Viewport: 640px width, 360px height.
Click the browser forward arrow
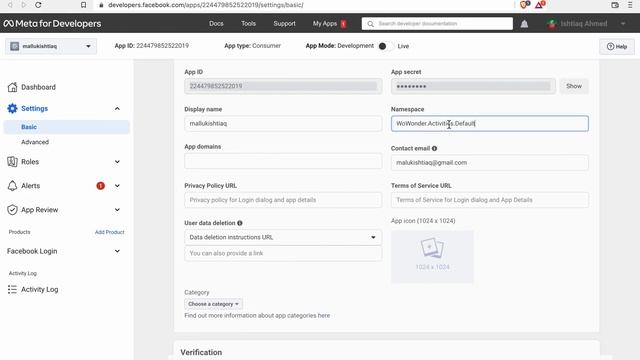click(x=24, y=5)
